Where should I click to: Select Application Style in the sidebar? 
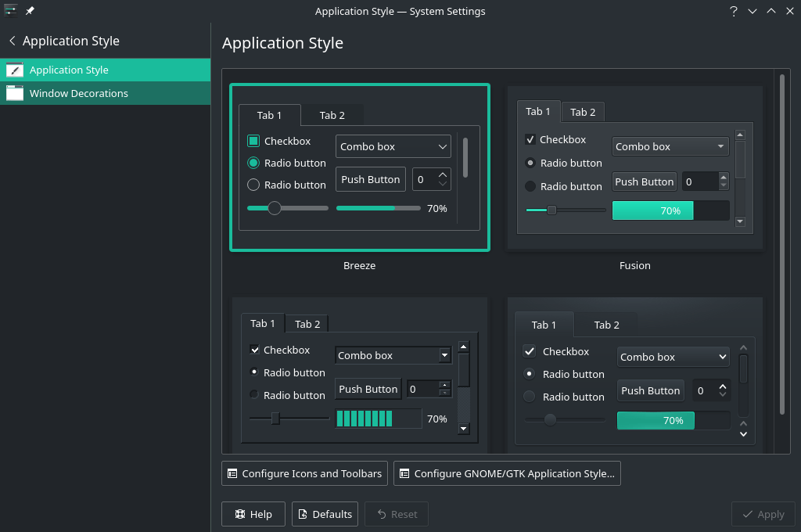pyautogui.click(x=106, y=70)
